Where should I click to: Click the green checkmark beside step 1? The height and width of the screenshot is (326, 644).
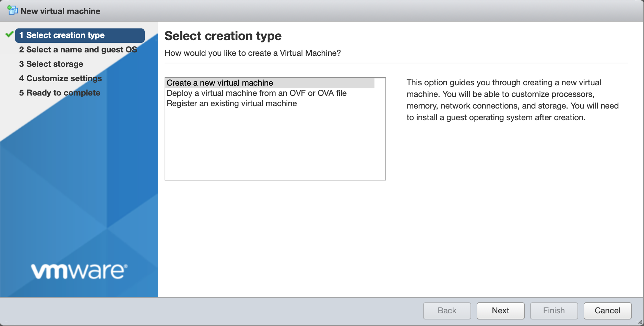pos(10,35)
